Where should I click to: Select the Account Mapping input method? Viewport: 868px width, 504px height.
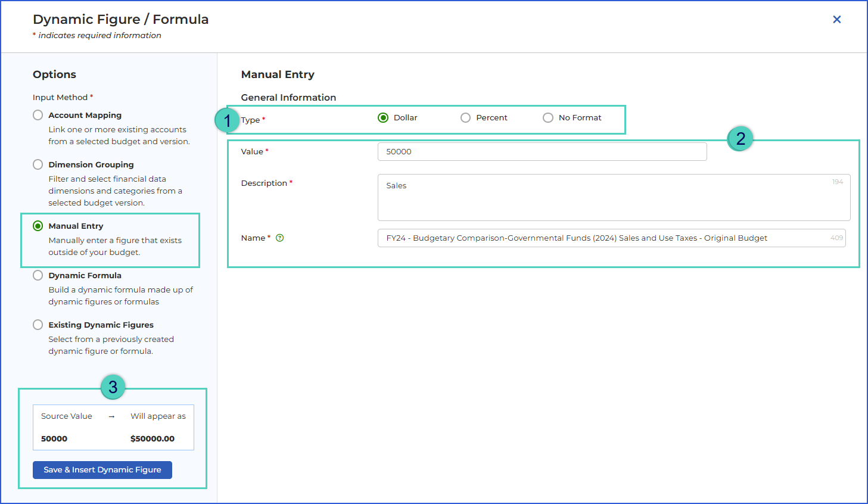pyautogui.click(x=38, y=115)
